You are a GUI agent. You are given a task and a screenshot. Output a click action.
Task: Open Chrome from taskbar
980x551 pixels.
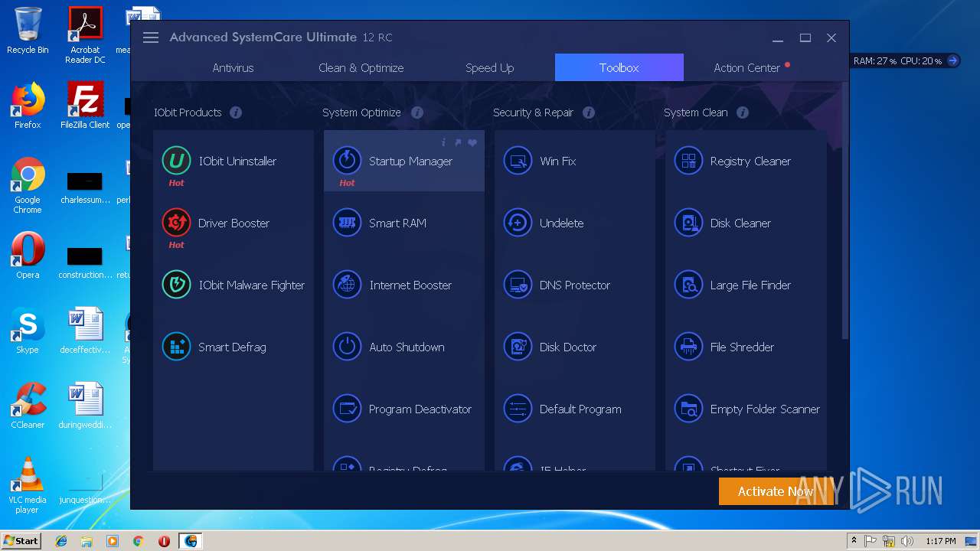pyautogui.click(x=138, y=541)
